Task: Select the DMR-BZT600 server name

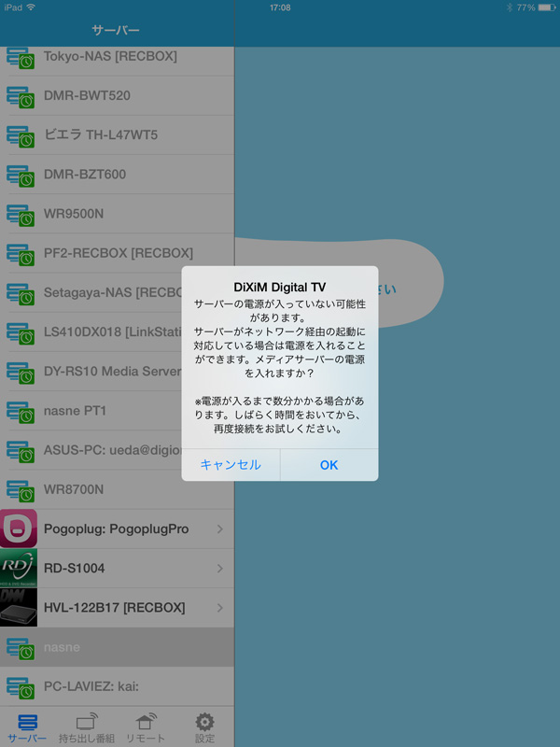Action: coord(85,175)
